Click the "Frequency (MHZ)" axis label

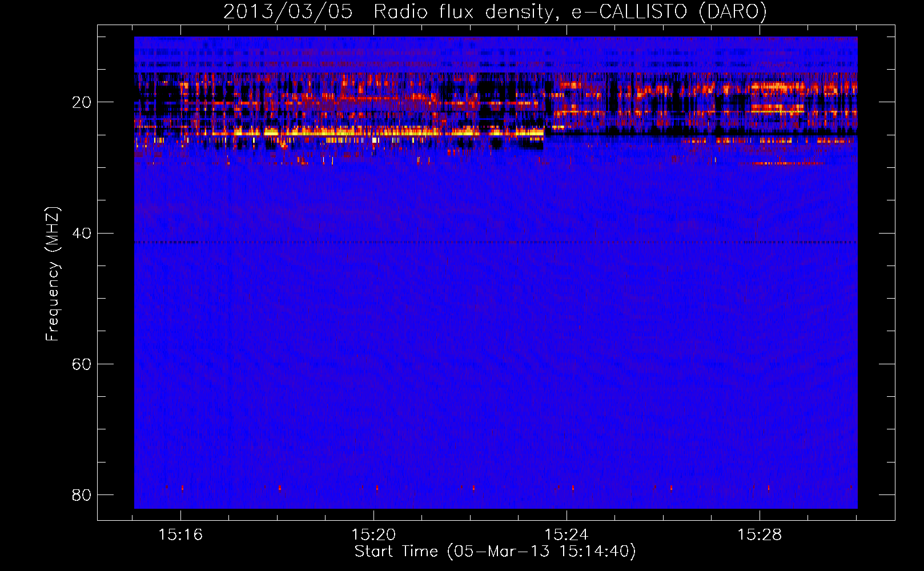click(53, 274)
